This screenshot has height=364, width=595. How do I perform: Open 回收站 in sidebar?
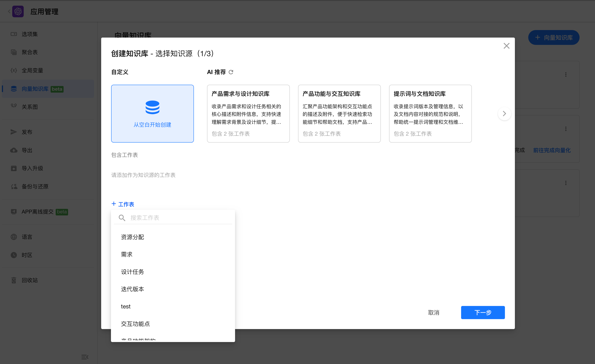point(30,280)
